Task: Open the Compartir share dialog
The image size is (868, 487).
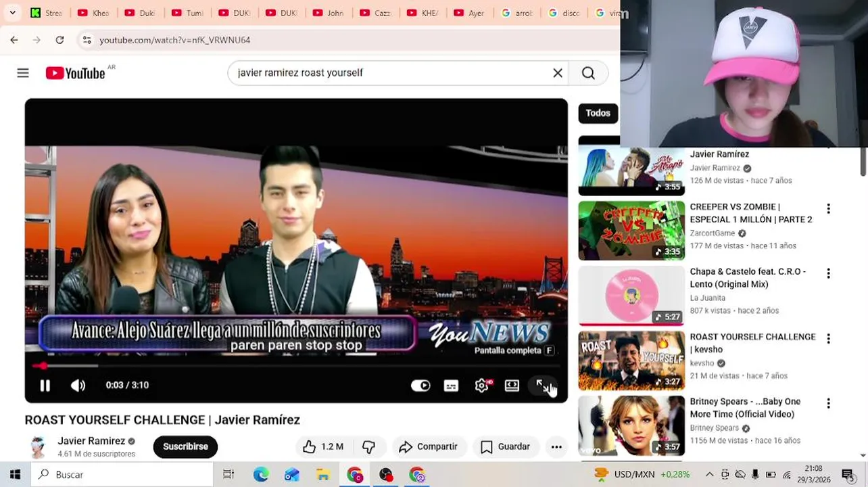Action: click(x=429, y=446)
